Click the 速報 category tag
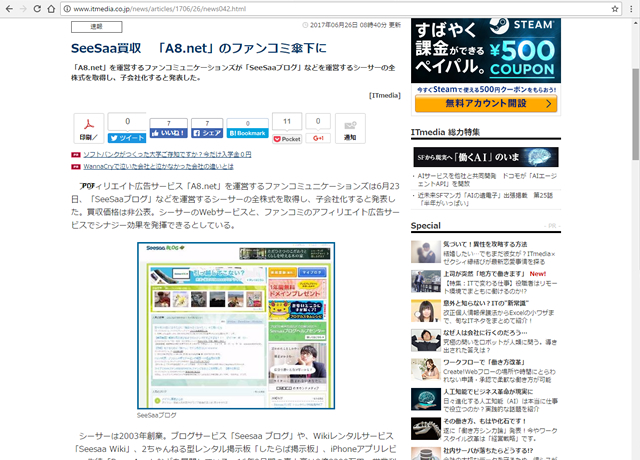This screenshot has height=460, width=640. click(x=97, y=27)
